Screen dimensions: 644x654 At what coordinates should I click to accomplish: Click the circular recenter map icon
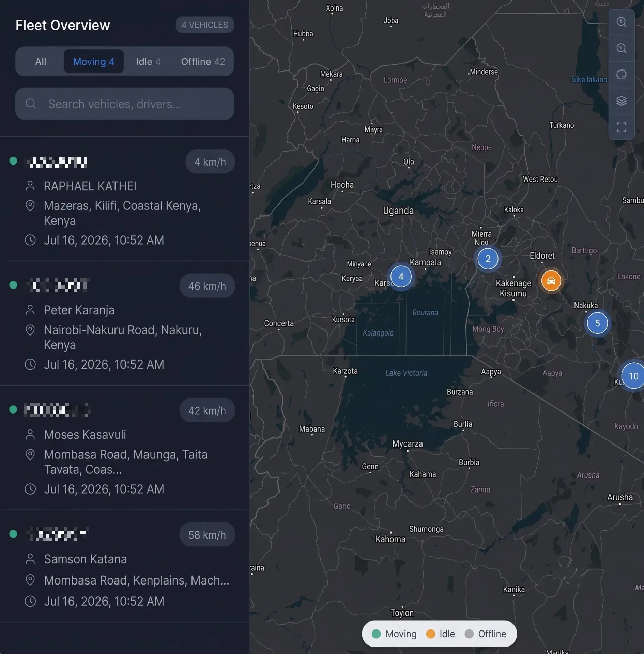(621, 75)
